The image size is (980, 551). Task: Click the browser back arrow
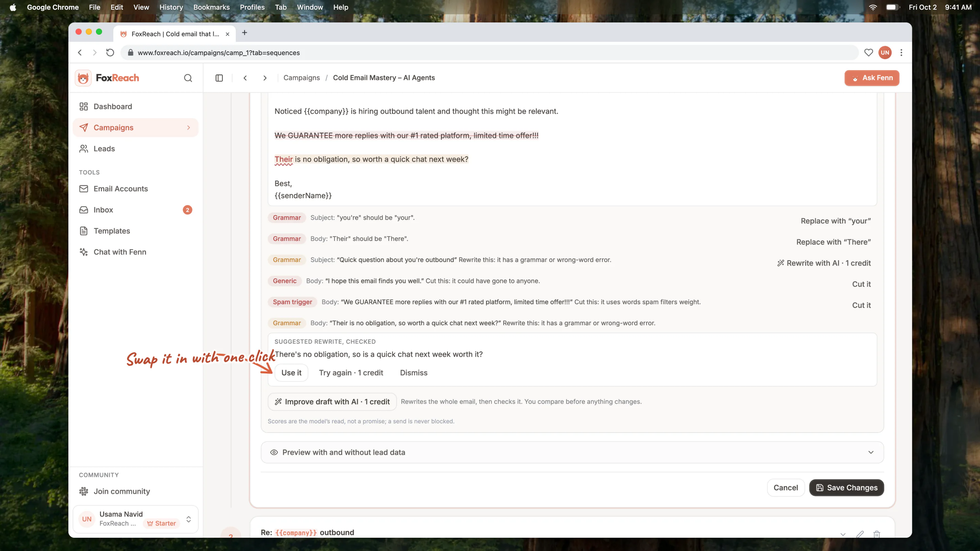(80, 52)
